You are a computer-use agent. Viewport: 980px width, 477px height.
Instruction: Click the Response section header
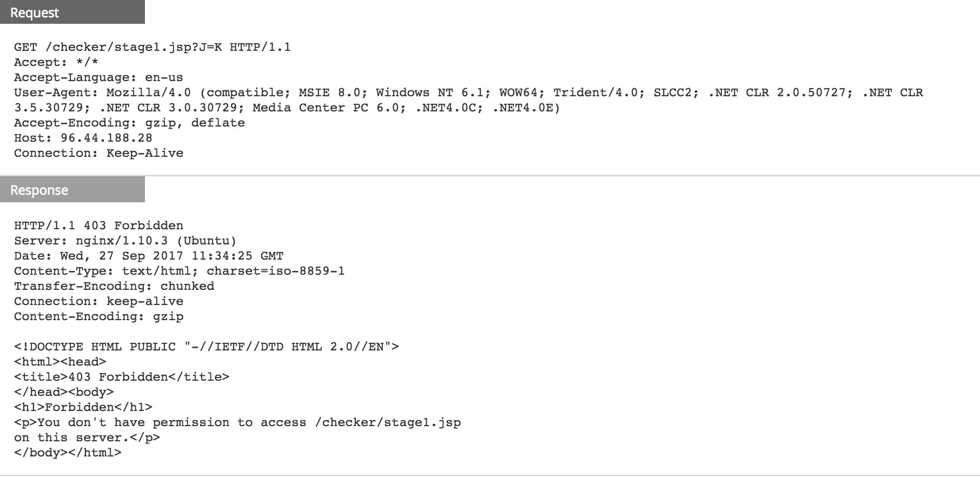39,190
